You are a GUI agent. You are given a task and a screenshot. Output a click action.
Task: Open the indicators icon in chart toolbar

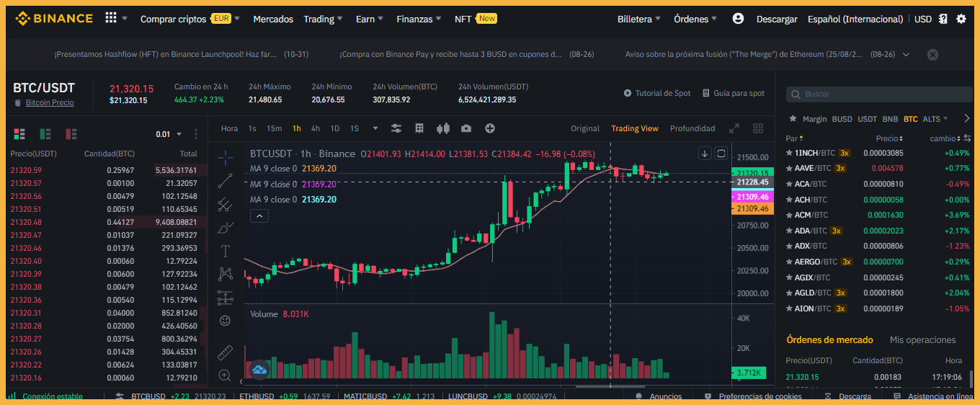(x=419, y=128)
